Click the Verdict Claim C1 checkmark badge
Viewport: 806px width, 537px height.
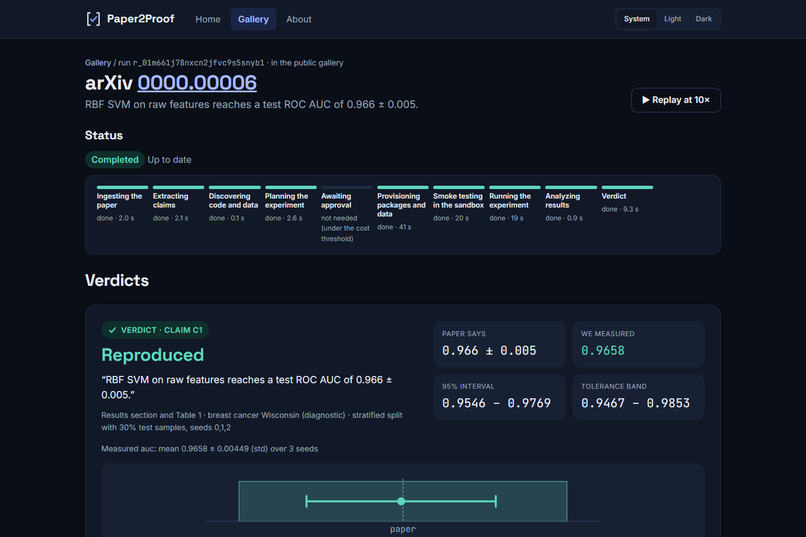pos(155,330)
